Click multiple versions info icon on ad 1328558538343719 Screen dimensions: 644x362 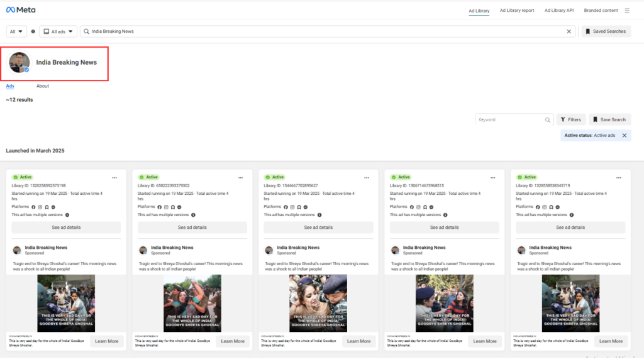click(572, 215)
